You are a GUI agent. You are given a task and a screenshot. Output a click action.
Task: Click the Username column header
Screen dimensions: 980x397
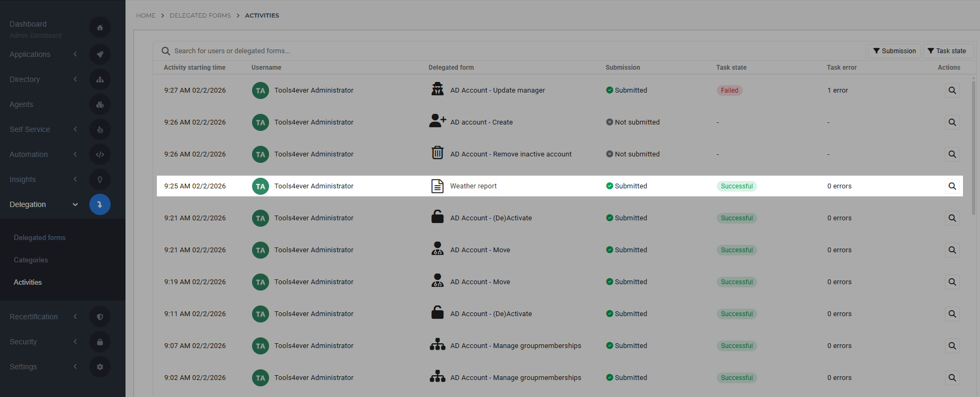pos(266,68)
